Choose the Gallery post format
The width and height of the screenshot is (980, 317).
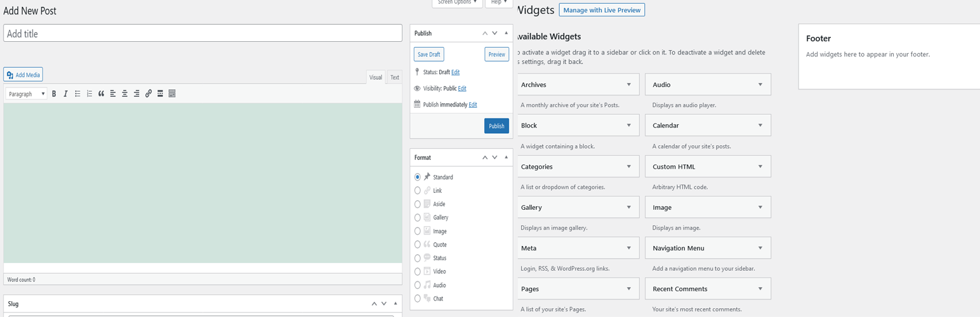(x=417, y=217)
